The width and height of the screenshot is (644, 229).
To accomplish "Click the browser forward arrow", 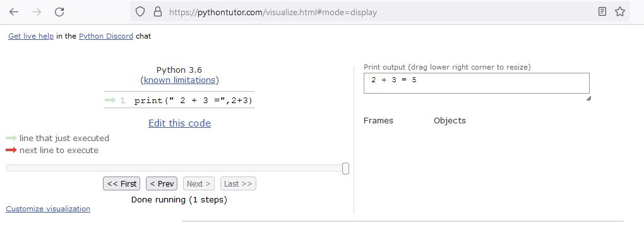I will click(37, 12).
